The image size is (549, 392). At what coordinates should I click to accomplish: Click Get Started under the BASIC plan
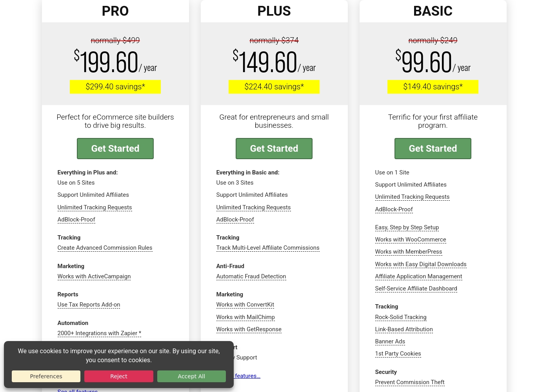coord(433,149)
